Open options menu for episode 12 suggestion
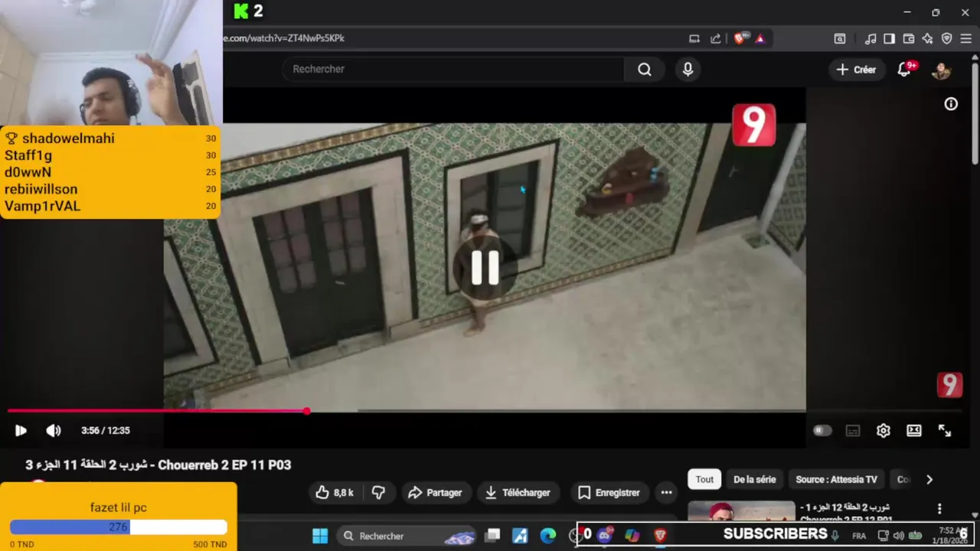The height and width of the screenshot is (551, 980). [939, 509]
